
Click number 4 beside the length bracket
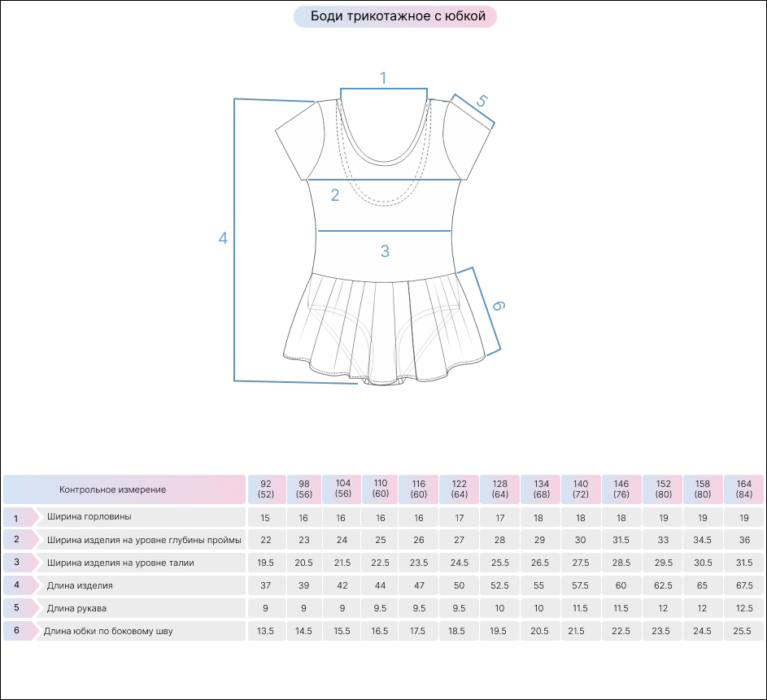pos(223,239)
